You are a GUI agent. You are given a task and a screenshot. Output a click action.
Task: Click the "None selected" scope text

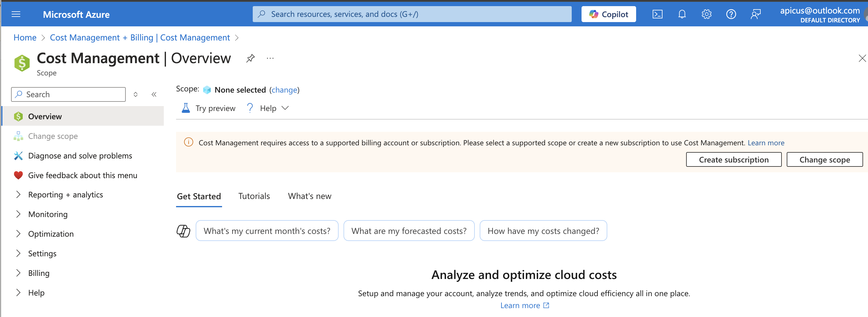point(240,90)
